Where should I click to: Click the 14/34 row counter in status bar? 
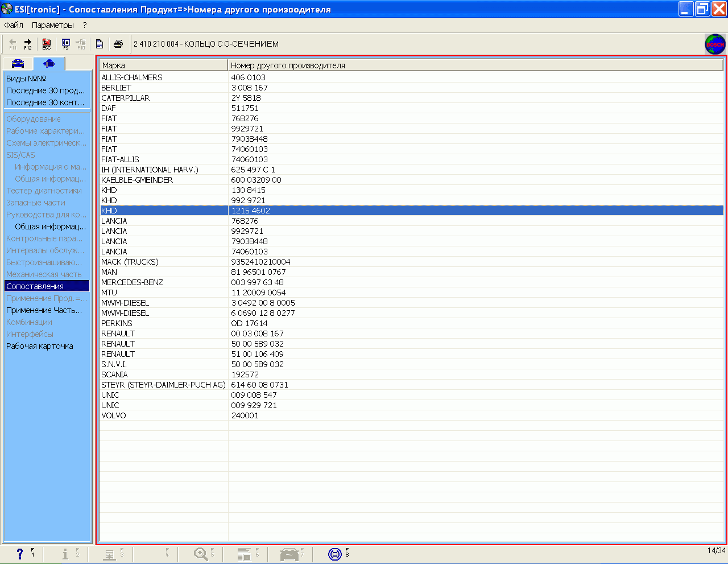(x=716, y=550)
